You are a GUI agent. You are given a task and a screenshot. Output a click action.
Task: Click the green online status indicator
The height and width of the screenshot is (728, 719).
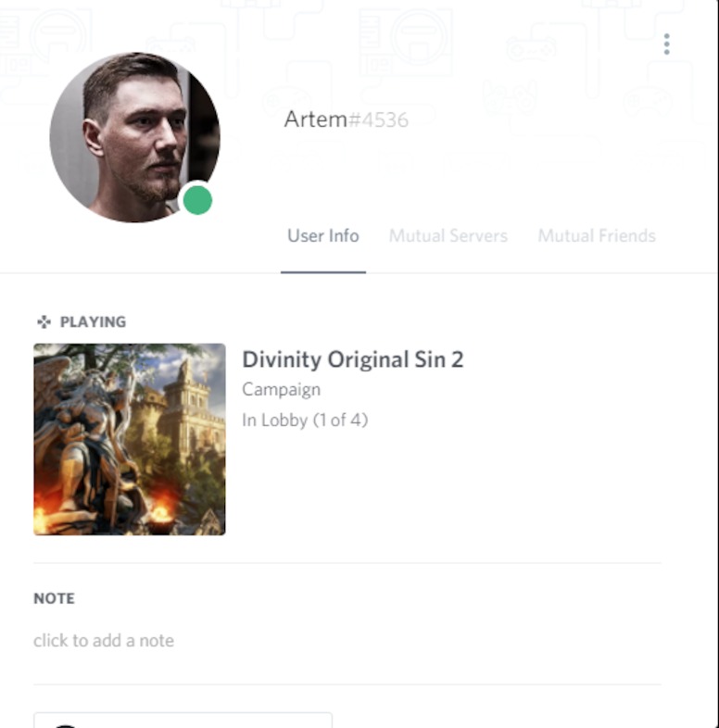[x=197, y=200]
